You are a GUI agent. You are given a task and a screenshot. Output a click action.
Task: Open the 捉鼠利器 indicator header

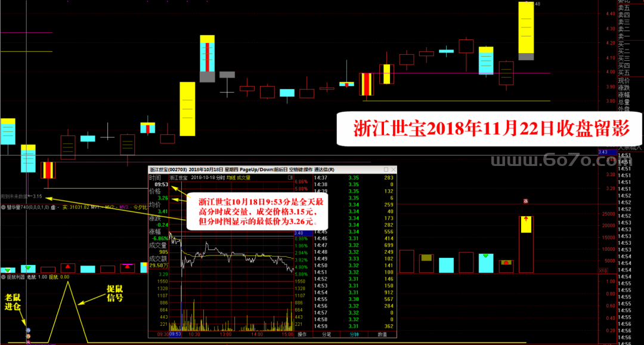(16, 277)
